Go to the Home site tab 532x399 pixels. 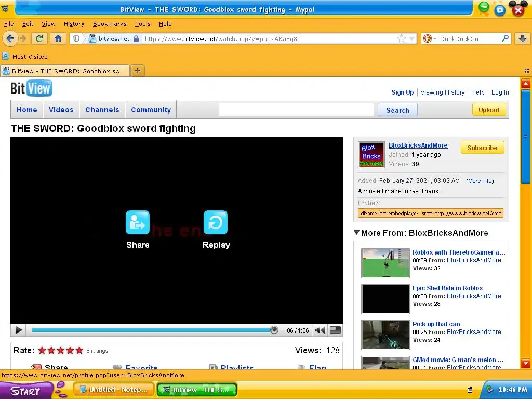(x=27, y=110)
